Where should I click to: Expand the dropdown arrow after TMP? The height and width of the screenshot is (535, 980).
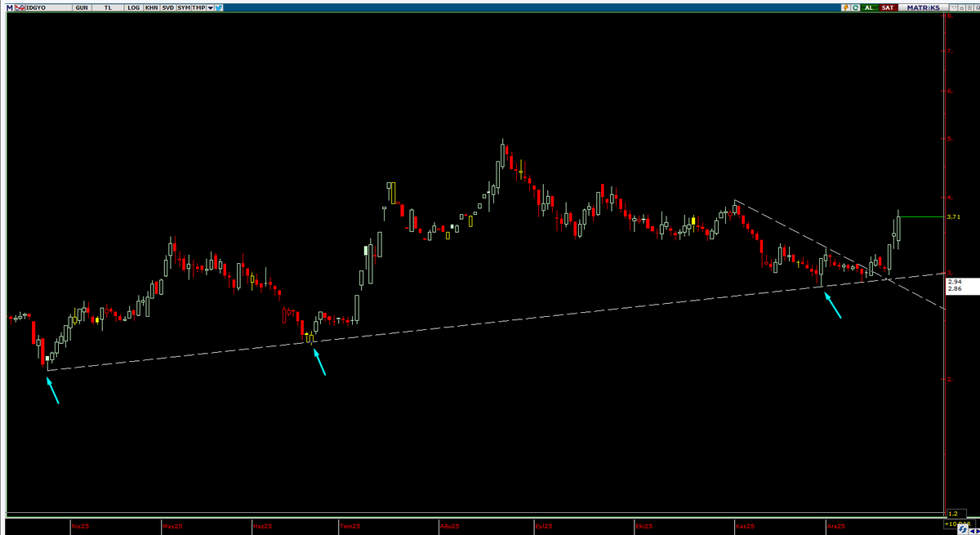[x=211, y=8]
